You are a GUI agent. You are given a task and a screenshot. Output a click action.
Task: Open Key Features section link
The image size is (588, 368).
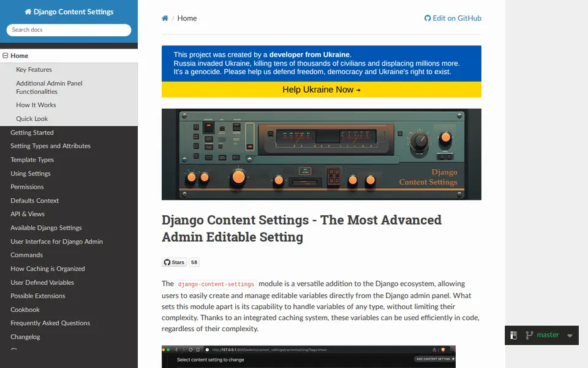(34, 69)
